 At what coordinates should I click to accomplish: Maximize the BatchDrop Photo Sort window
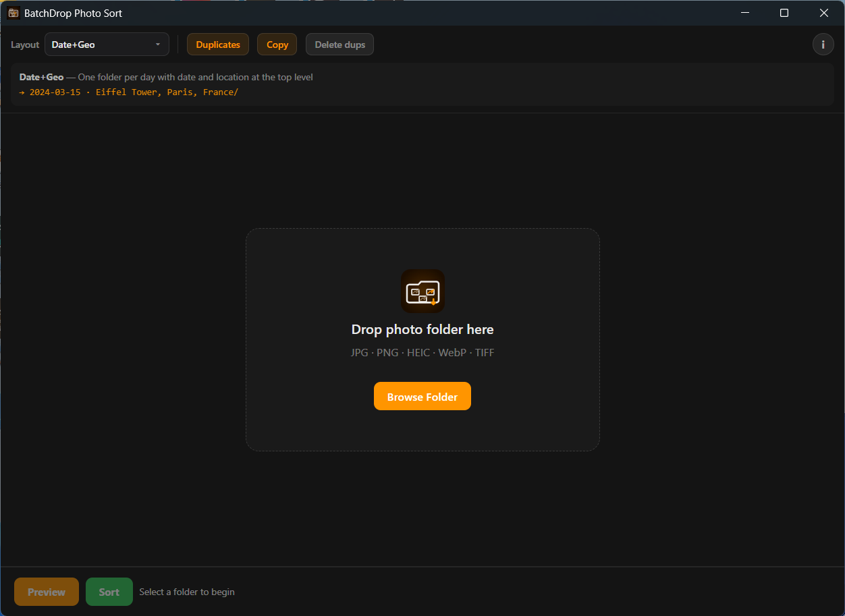point(784,13)
